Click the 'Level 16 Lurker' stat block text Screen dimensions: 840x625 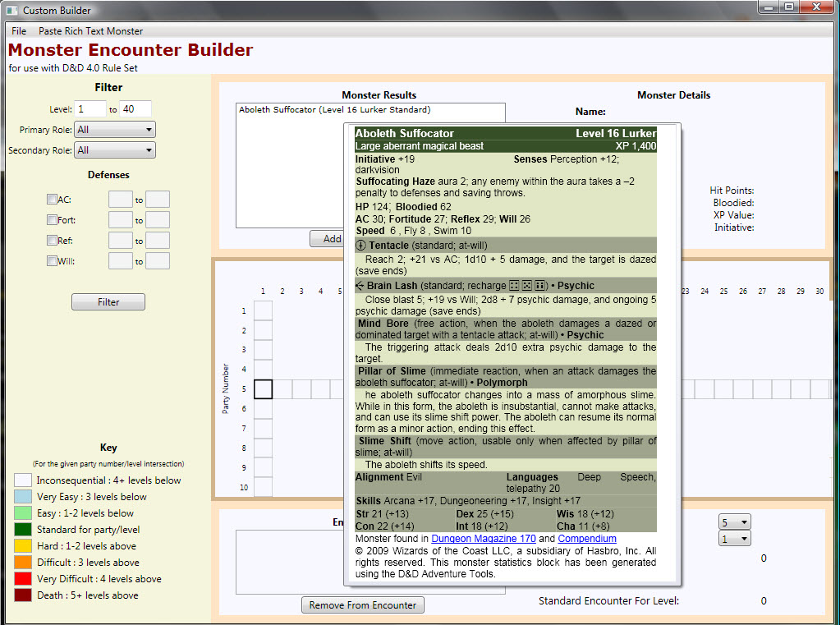point(616,134)
